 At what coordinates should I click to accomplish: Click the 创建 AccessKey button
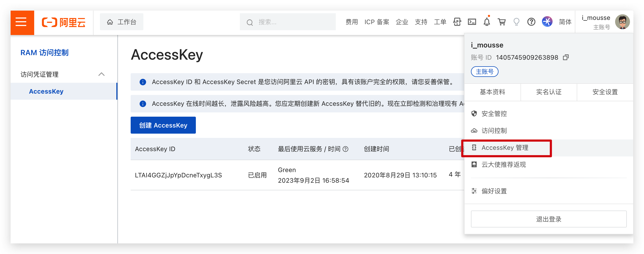[x=163, y=125]
